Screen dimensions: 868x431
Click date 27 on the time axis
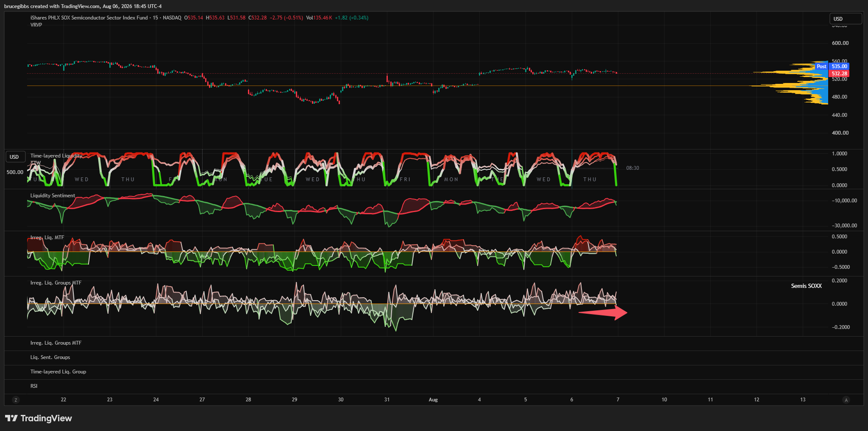[202, 400]
